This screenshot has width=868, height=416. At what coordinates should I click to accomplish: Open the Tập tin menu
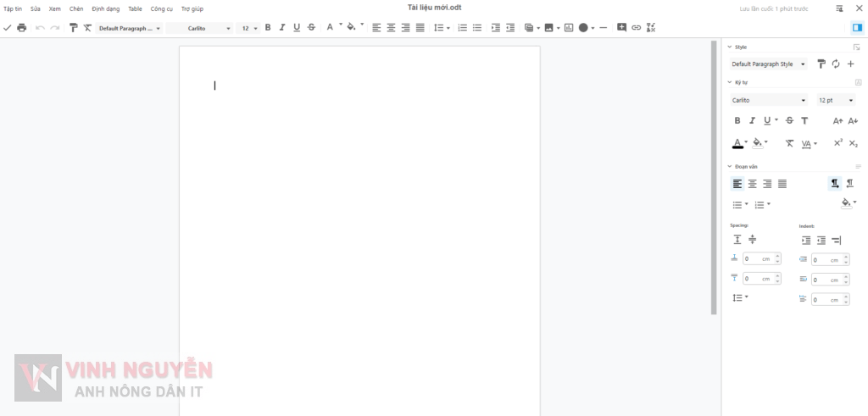pos(13,8)
